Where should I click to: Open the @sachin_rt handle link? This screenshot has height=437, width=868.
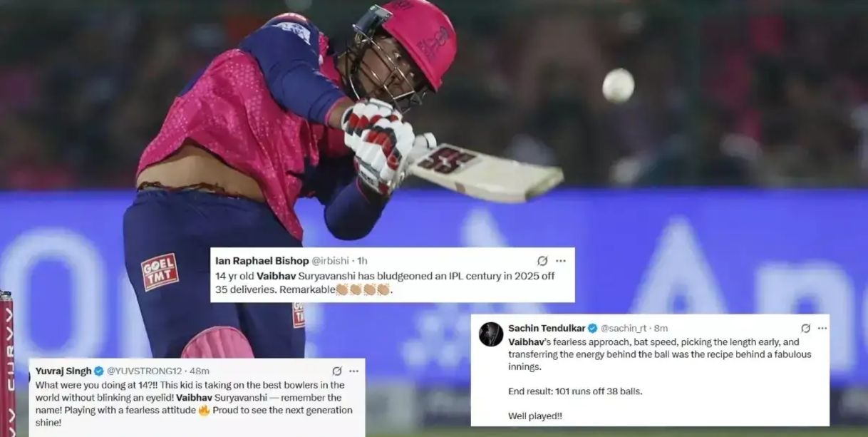(x=623, y=328)
